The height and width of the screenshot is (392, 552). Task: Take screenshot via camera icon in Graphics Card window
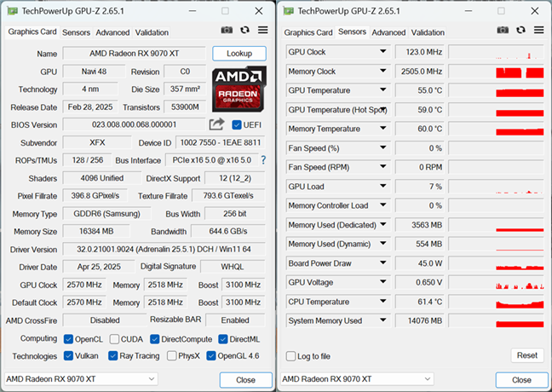tap(227, 30)
